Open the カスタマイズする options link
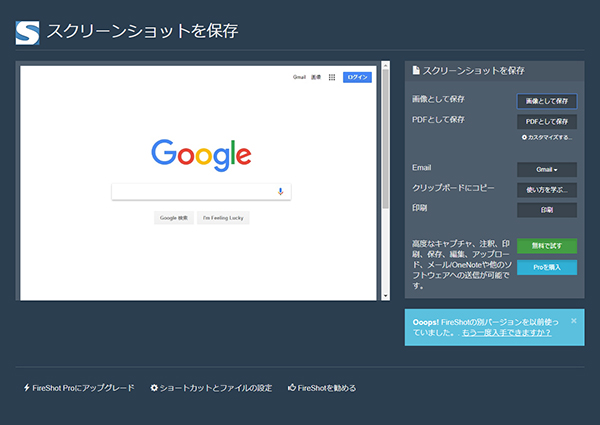Viewport: 600px width, 425px height. [x=547, y=137]
